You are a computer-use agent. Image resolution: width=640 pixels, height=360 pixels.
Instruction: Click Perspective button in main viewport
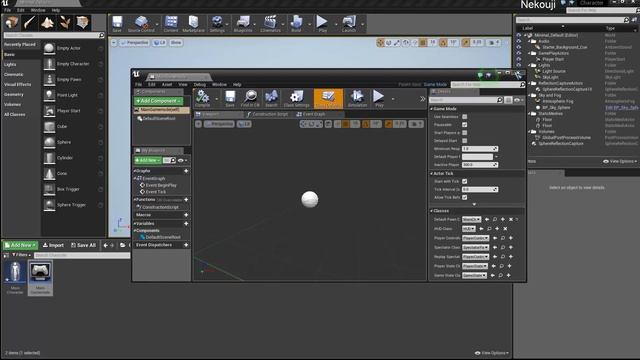[135, 42]
